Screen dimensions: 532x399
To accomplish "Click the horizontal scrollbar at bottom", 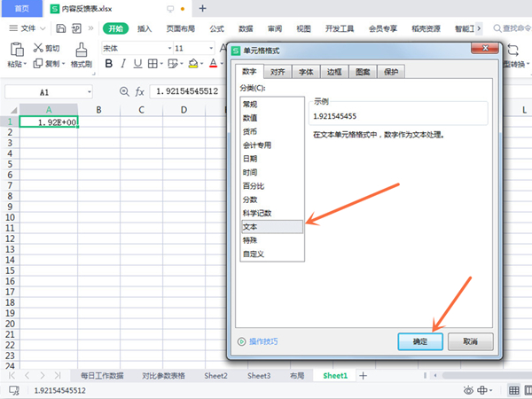I will (x=487, y=375).
